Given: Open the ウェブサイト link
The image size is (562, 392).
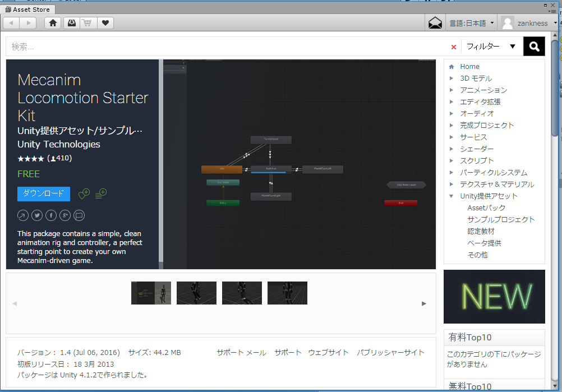Looking at the screenshot, I should coord(328,353).
